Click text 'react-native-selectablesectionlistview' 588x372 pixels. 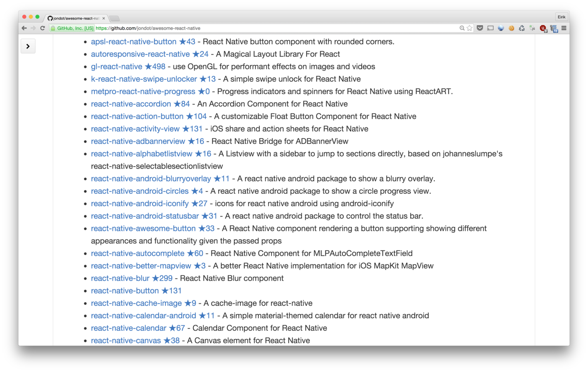pyautogui.click(x=157, y=166)
